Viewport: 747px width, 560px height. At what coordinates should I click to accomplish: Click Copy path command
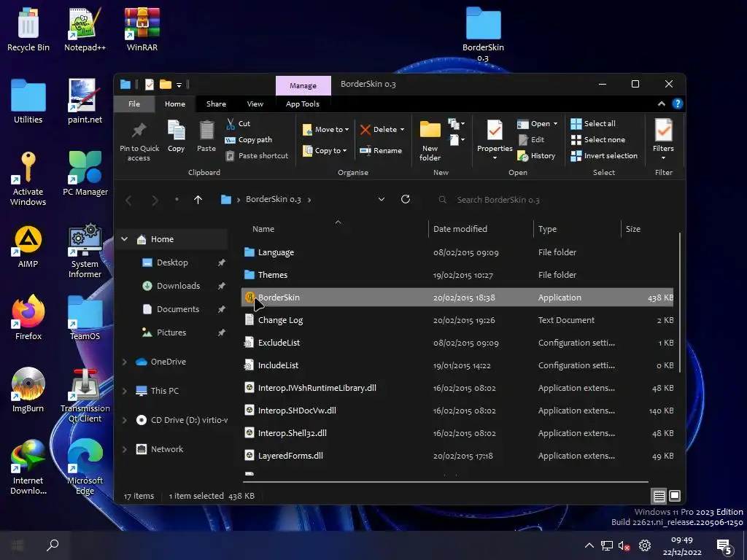coord(248,140)
